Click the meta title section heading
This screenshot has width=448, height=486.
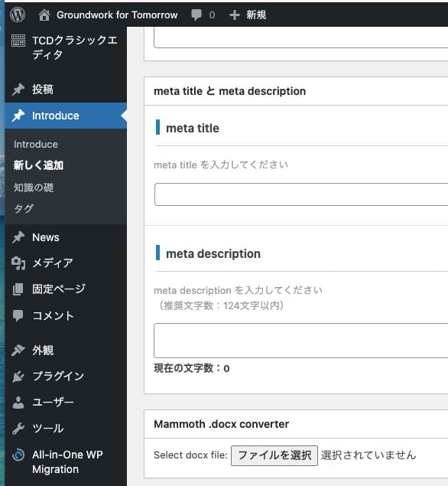coord(192,128)
